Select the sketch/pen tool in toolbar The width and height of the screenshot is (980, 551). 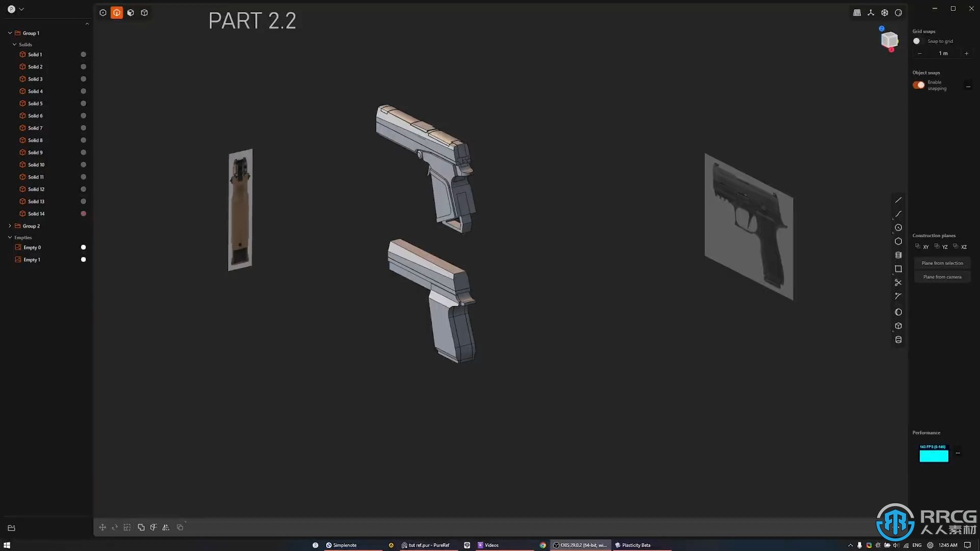pos(898,200)
